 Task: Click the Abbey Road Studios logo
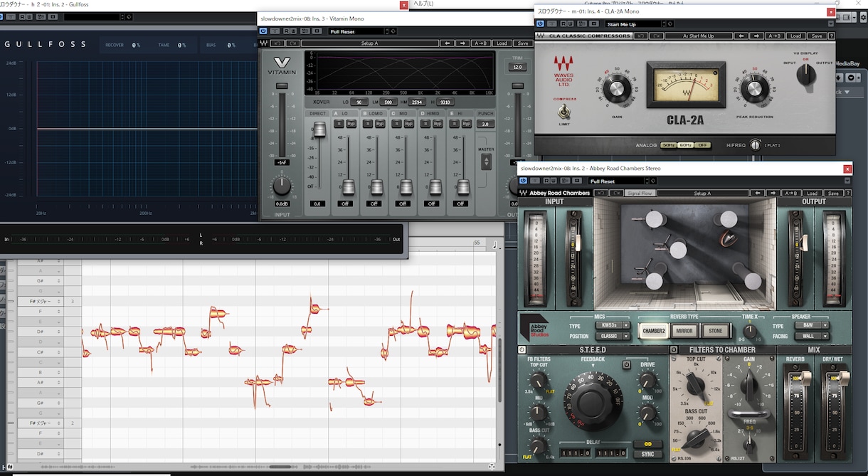click(x=533, y=327)
